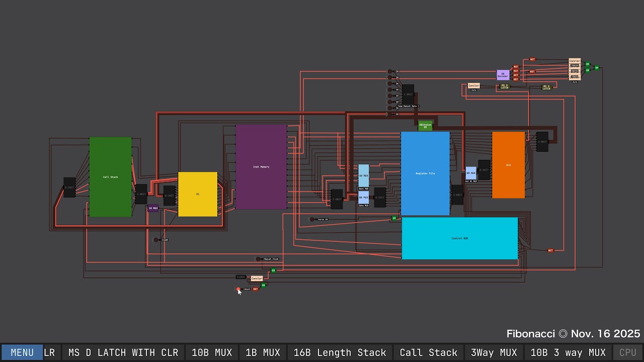Select the 8B MUX labeled Data MUX
Screen dimensions: 644x362
pyautogui.click(x=363, y=197)
